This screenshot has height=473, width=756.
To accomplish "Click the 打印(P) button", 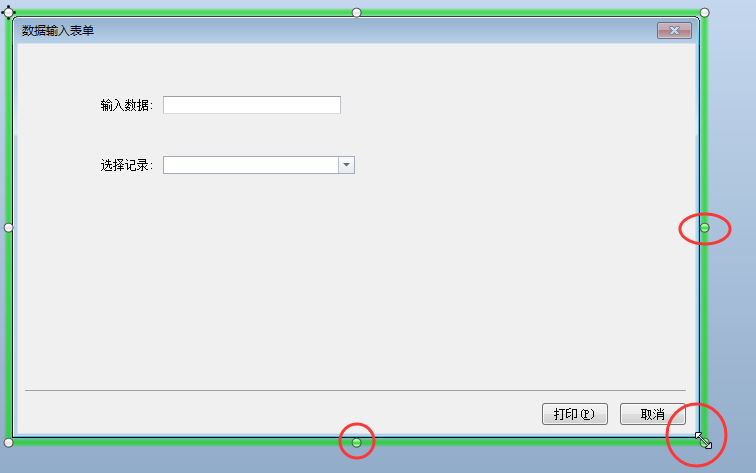I will (574, 414).
